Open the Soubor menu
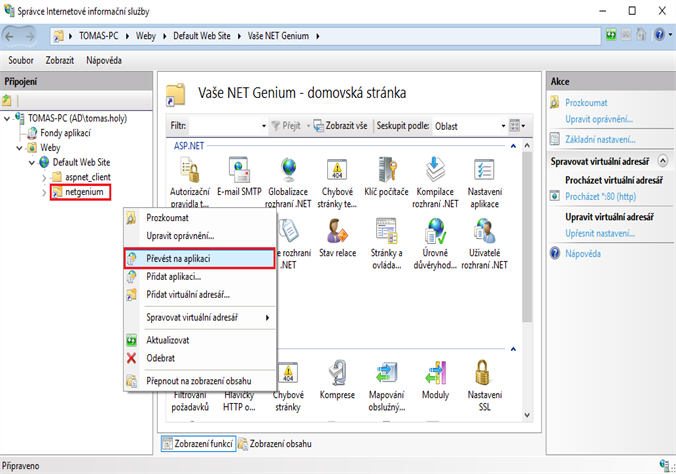The image size is (676, 474). pyautogui.click(x=21, y=60)
